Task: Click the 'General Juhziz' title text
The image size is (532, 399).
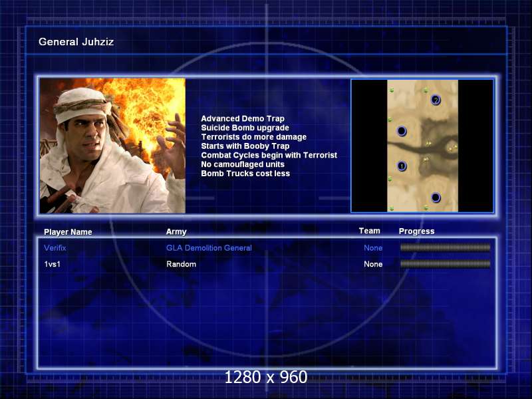Action: (76, 42)
